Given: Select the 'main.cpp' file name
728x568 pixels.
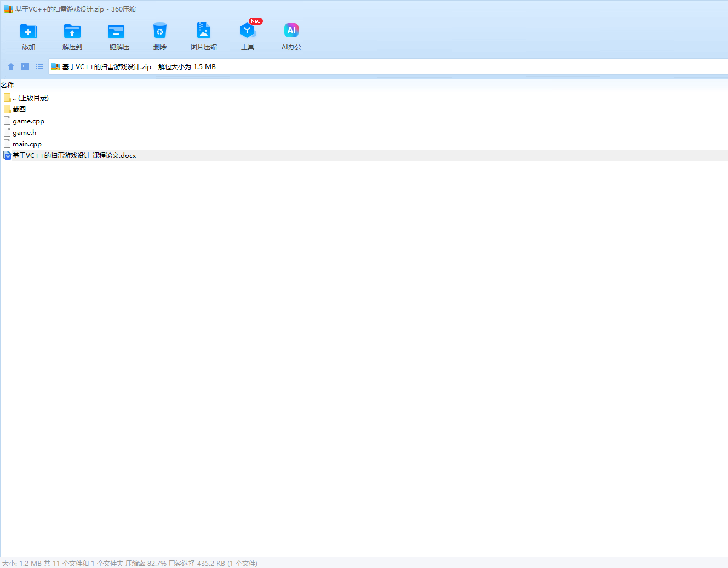Looking at the screenshot, I should click(27, 144).
